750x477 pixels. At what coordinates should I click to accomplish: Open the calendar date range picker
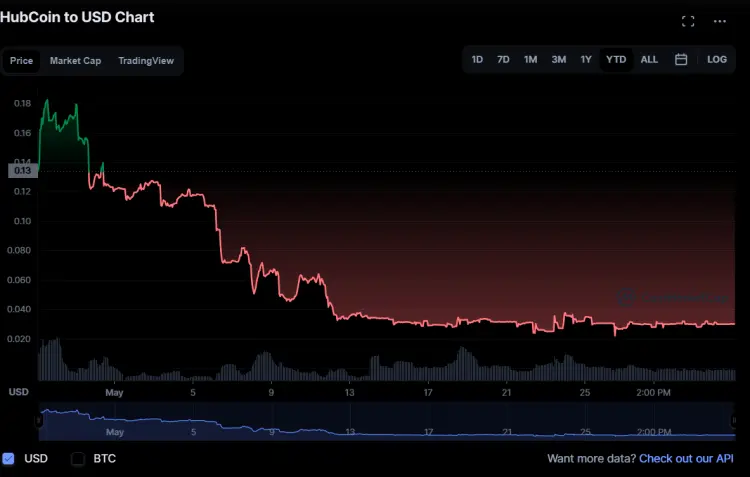tap(681, 59)
